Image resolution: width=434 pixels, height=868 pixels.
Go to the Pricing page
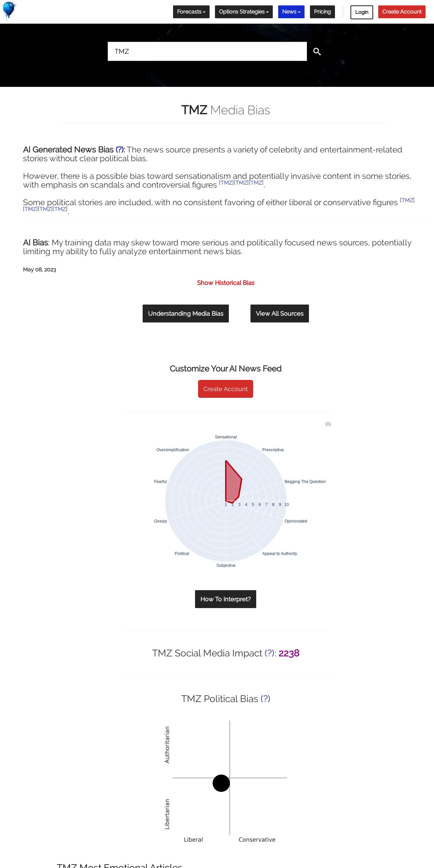click(322, 12)
